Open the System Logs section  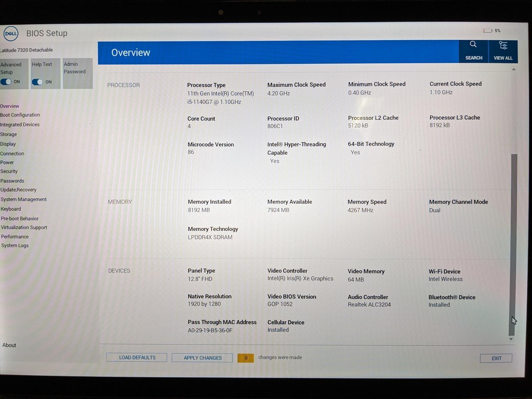15,246
